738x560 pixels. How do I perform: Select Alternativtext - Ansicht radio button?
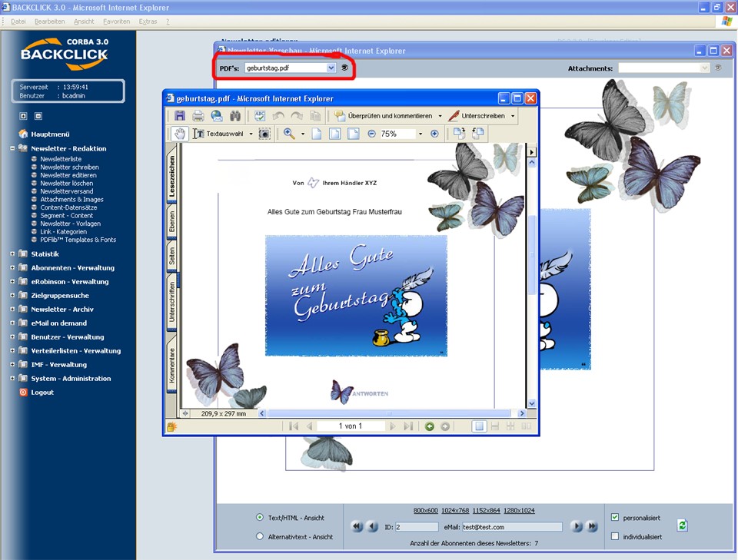click(260, 536)
